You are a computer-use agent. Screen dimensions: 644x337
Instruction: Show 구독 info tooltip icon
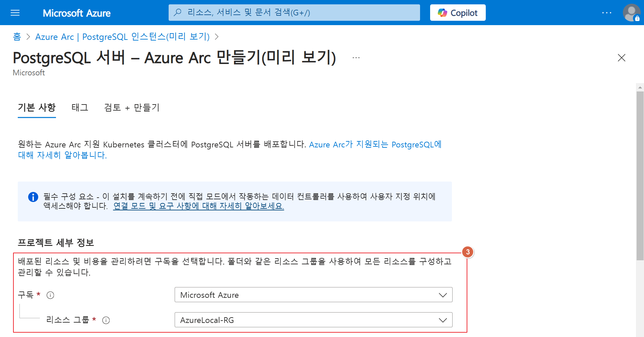pyautogui.click(x=50, y=295)
